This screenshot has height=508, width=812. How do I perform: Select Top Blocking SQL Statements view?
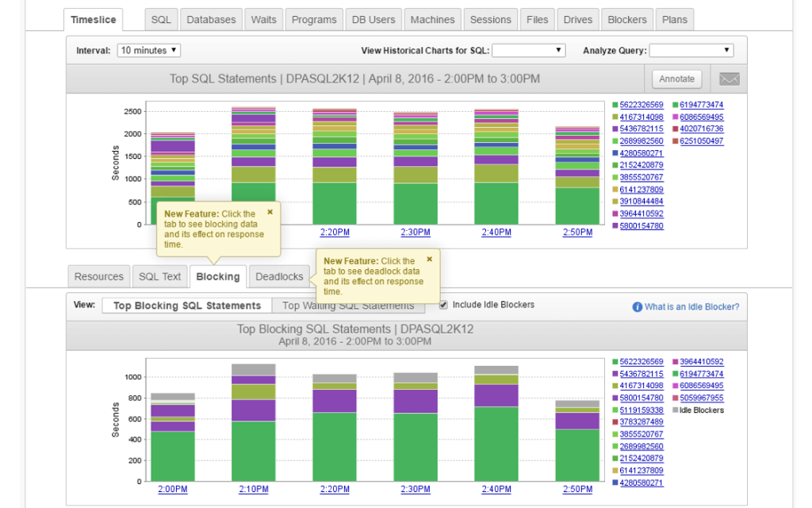tap(187, 306)
